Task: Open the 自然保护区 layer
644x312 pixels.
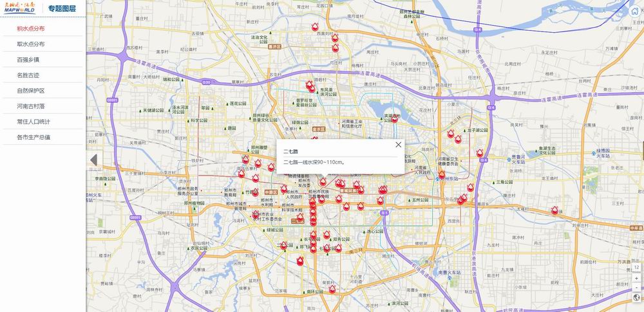Action: coord(30,90)
